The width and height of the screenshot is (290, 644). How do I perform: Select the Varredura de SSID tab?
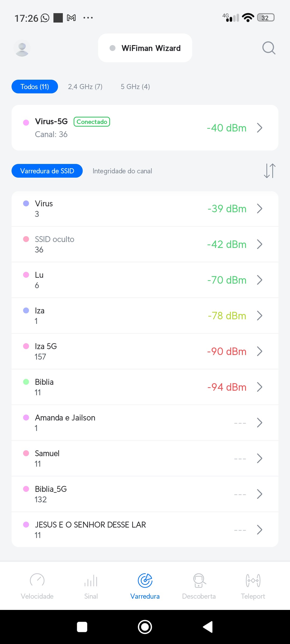click(x=47, y=171)
